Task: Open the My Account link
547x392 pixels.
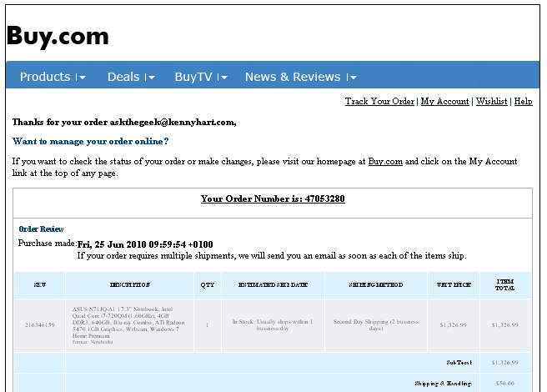Action: click(x=444, y=101)
